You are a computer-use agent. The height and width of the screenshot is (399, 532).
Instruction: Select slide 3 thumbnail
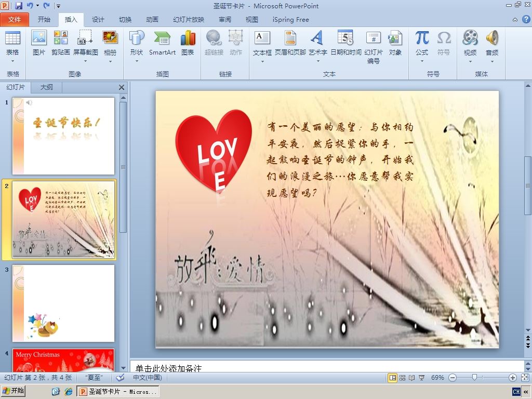63,303
